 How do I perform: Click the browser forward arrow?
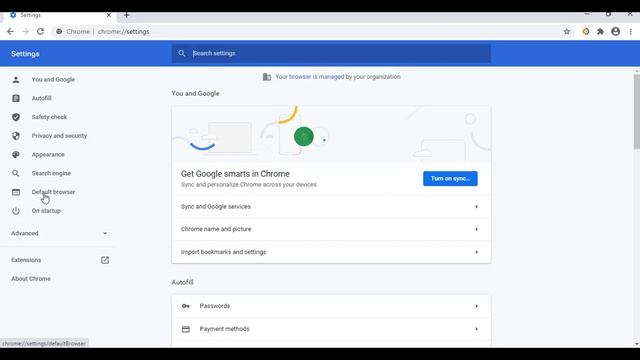[x=25, y=31]
